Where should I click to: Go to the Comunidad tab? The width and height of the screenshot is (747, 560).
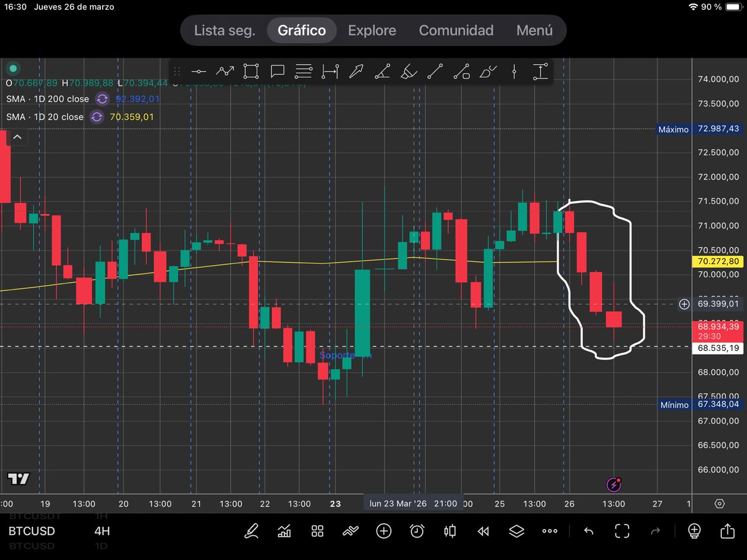(456, 30)
